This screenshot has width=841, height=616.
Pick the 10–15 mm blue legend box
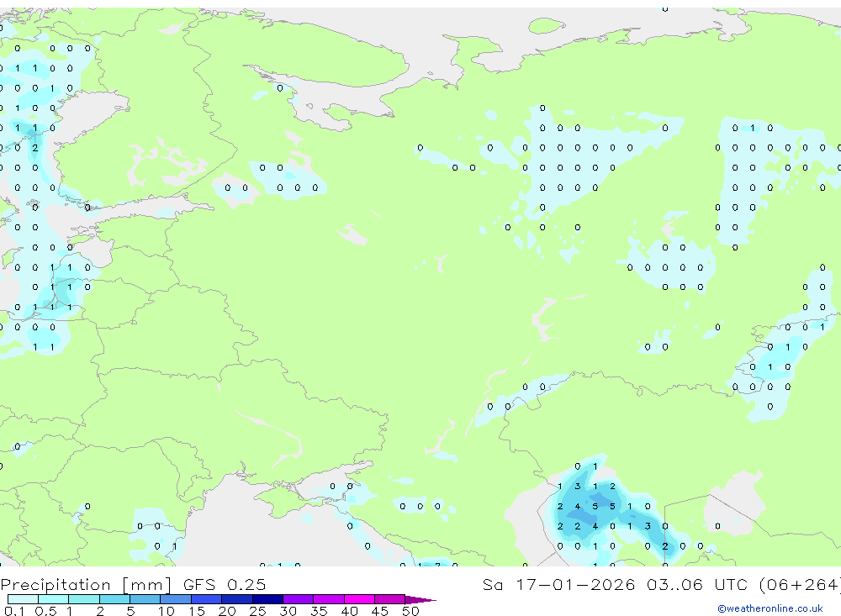pyautogui.click(x=176, y=599)
